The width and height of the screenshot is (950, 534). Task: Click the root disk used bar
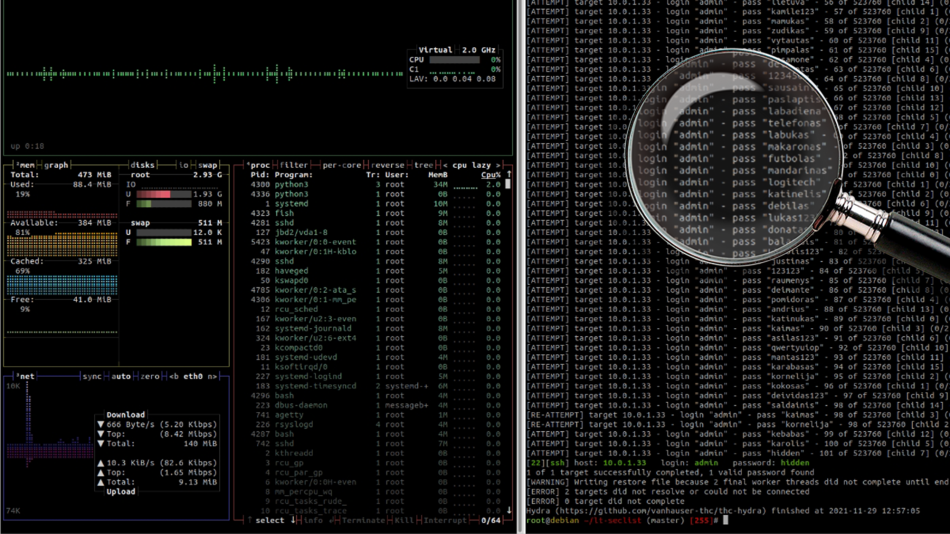click(x=155, y=194)
